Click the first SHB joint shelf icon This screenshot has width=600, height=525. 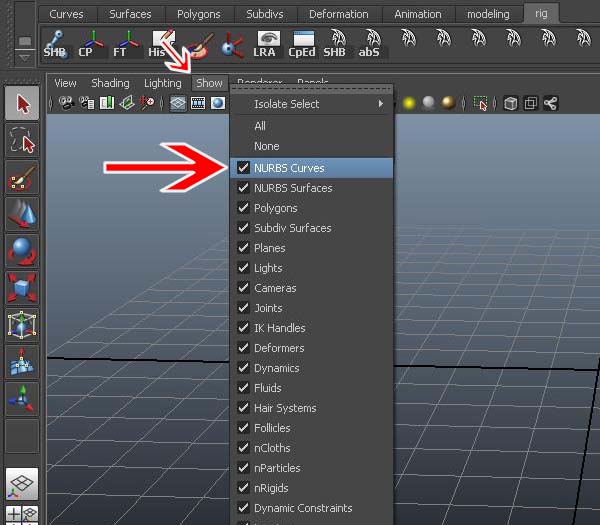(x=55, y=45)
